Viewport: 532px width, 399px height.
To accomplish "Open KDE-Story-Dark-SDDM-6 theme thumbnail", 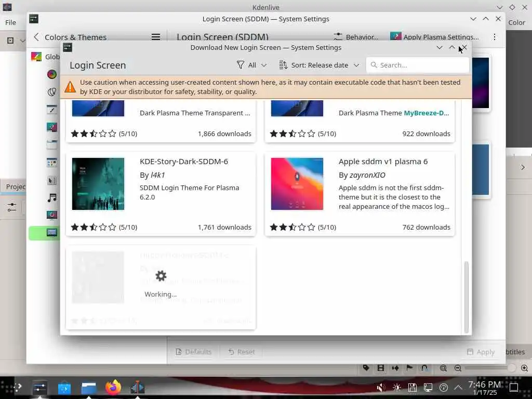I will coord(98,184).
